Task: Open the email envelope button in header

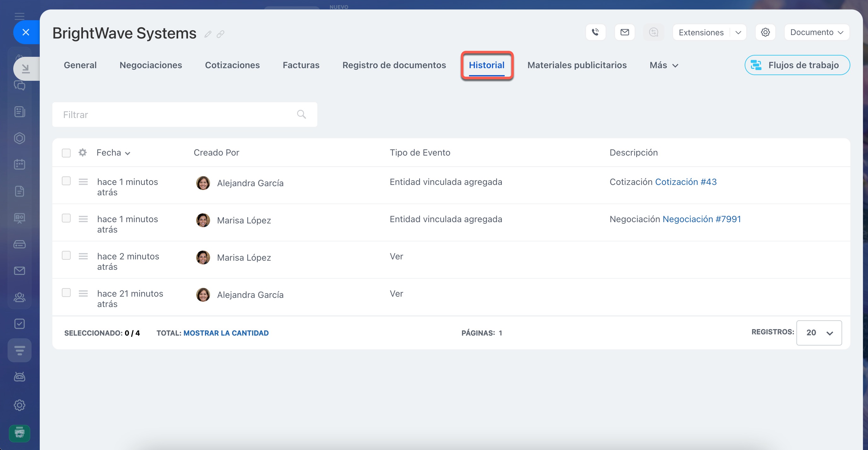Action: click(x=625, y=33)
